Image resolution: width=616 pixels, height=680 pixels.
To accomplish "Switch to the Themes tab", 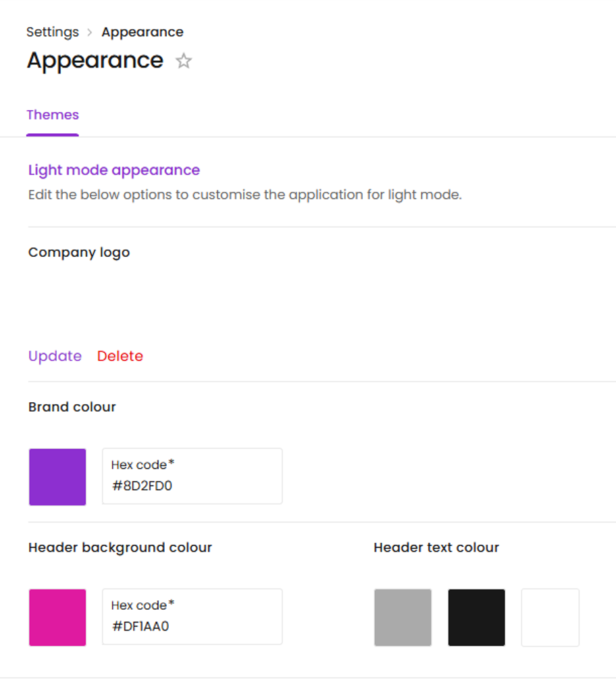I will point(53,115).
